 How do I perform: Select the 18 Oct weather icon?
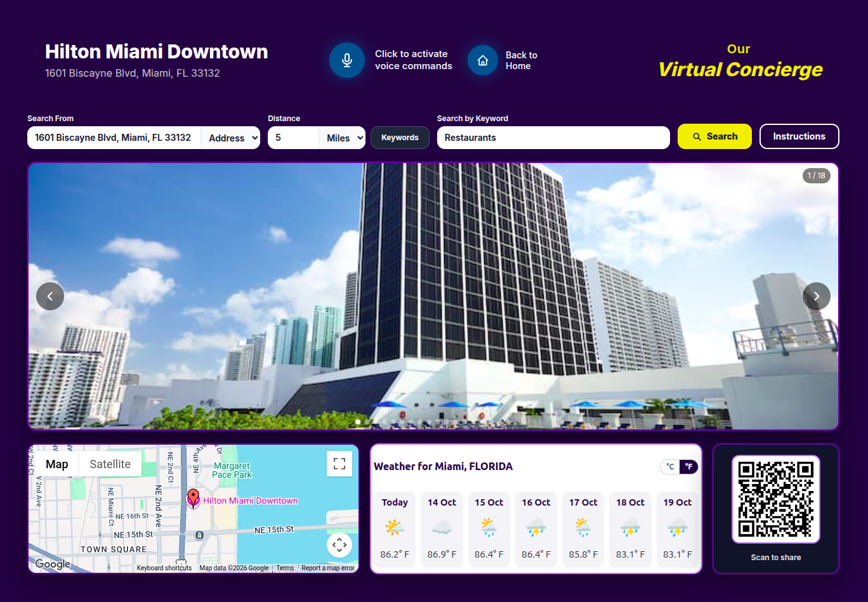[630, 528]
